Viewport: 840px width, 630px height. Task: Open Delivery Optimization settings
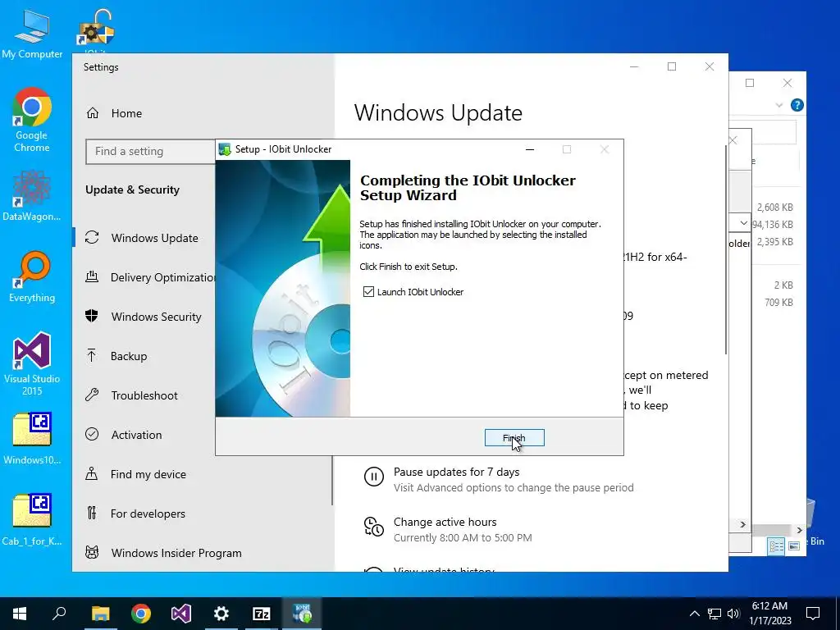click(x=163, y=277)
